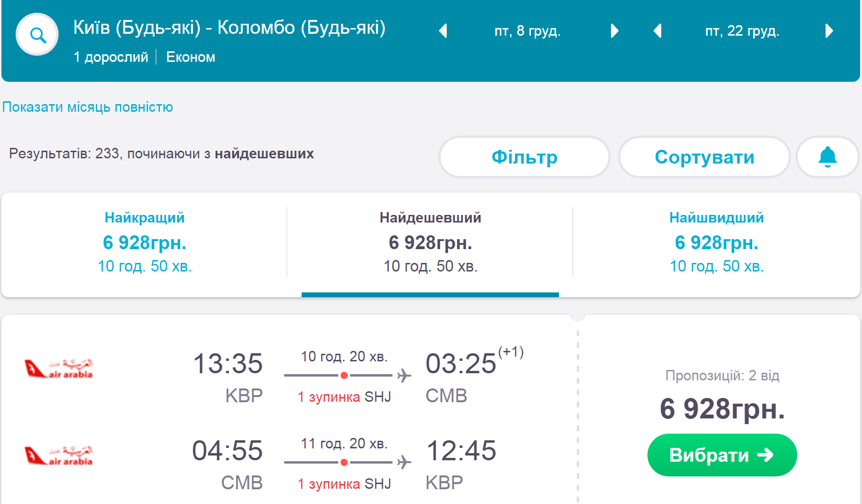Screen dimensions: 862x504
Task: Click the return date пт, 22 груд.
Action: coord(742,31)
